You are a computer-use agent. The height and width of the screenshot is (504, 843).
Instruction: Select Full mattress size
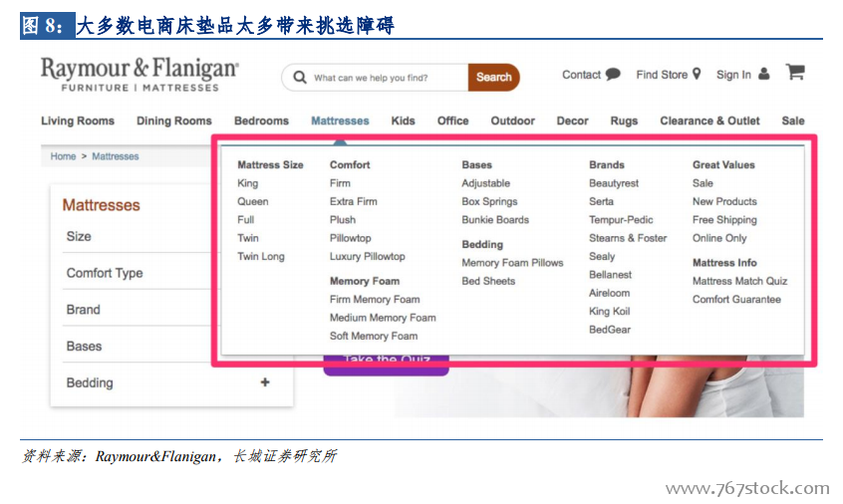click(x=246, y=220)
